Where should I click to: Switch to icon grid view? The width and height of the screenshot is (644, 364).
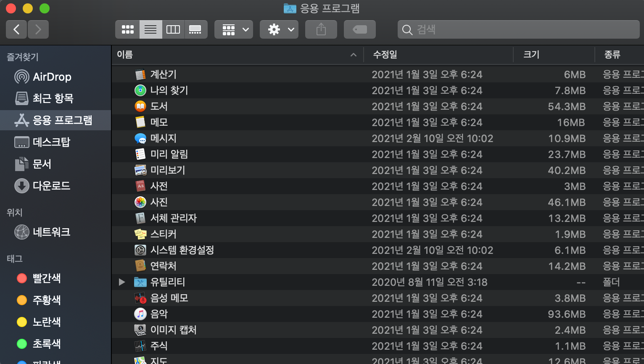128,29
